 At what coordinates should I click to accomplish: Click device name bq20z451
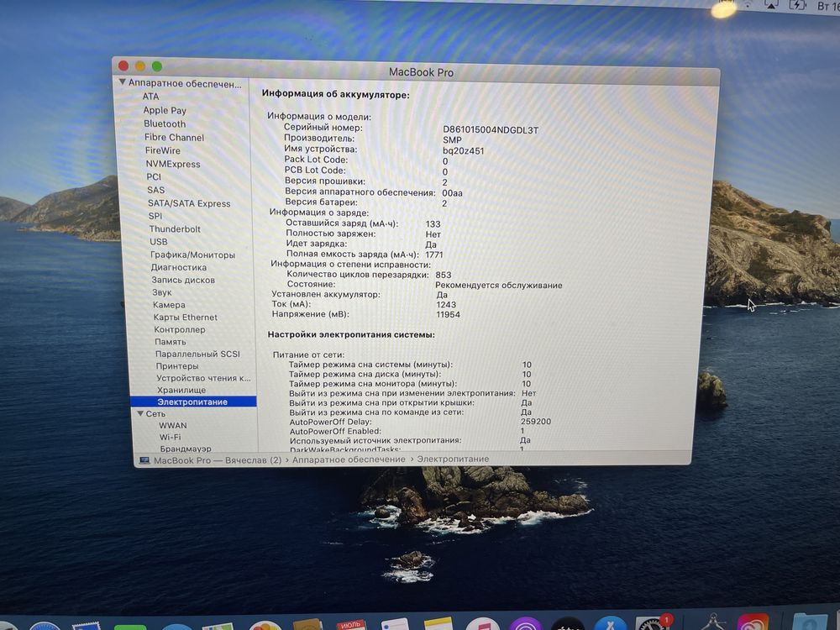click(464, 151)
